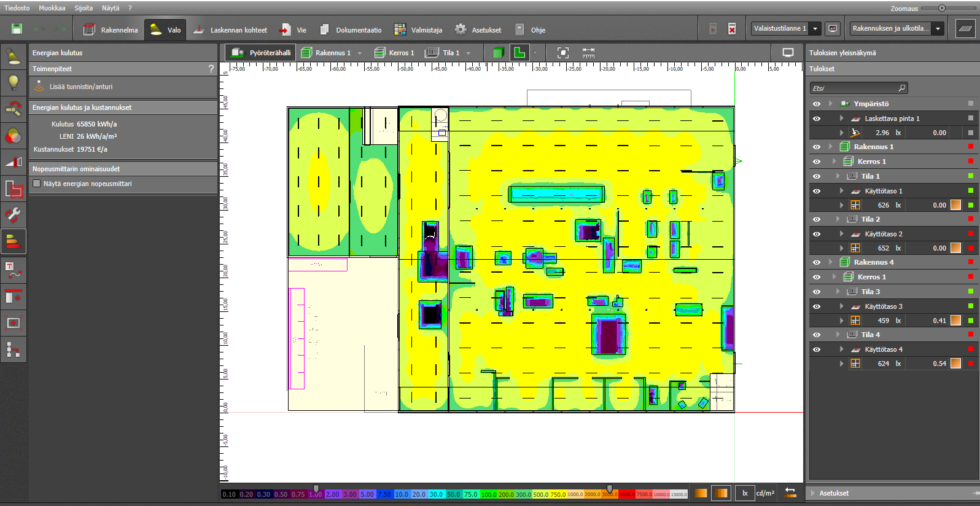Viewport: 980px width, 506px height.
Task: Switch to the Valo mode tab
Action: [x=165, y=29]
